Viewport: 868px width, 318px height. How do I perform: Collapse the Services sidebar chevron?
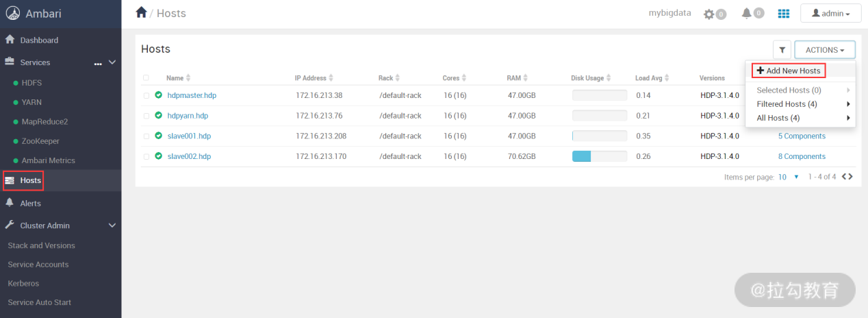(113, 62)
